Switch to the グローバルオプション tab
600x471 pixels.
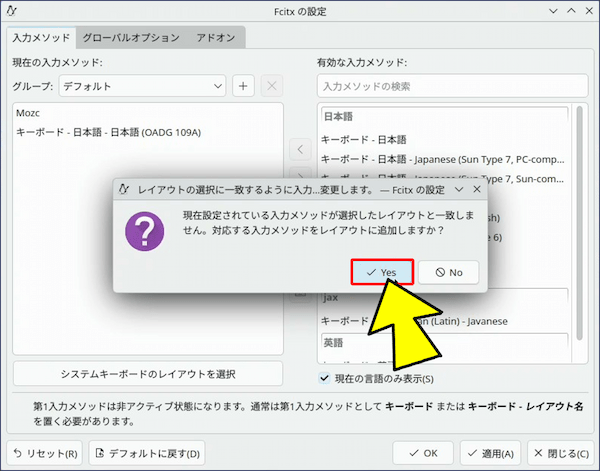coord(131,37)
